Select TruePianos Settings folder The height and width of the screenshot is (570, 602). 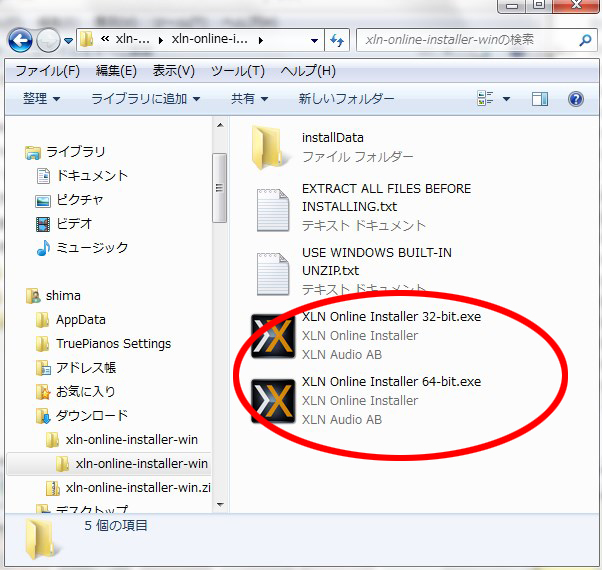pos(114,344)
